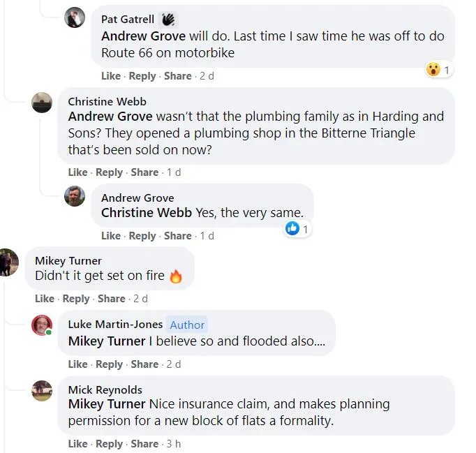476x453 pixels.
Task: Click Christine Webb's avatar
Action: pyautogui.click(x=42, y=103)
